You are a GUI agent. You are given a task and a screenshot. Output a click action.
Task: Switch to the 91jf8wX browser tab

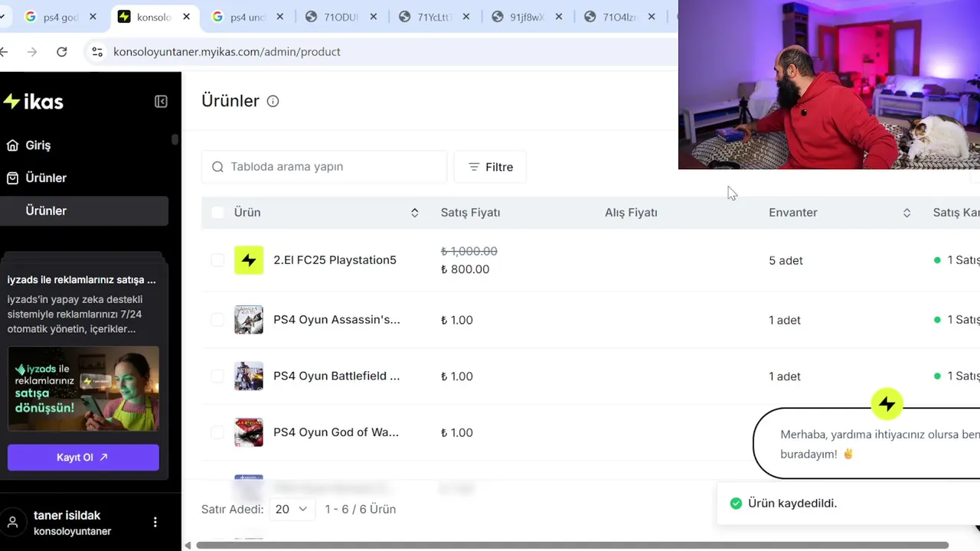pyautogui.click(x=527, y=17)
